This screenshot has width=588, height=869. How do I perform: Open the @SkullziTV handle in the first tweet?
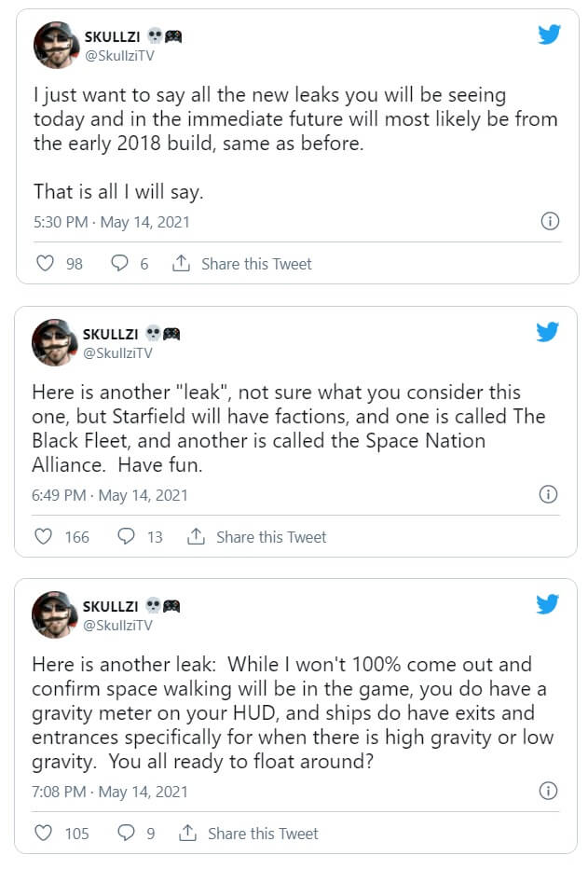117,55
